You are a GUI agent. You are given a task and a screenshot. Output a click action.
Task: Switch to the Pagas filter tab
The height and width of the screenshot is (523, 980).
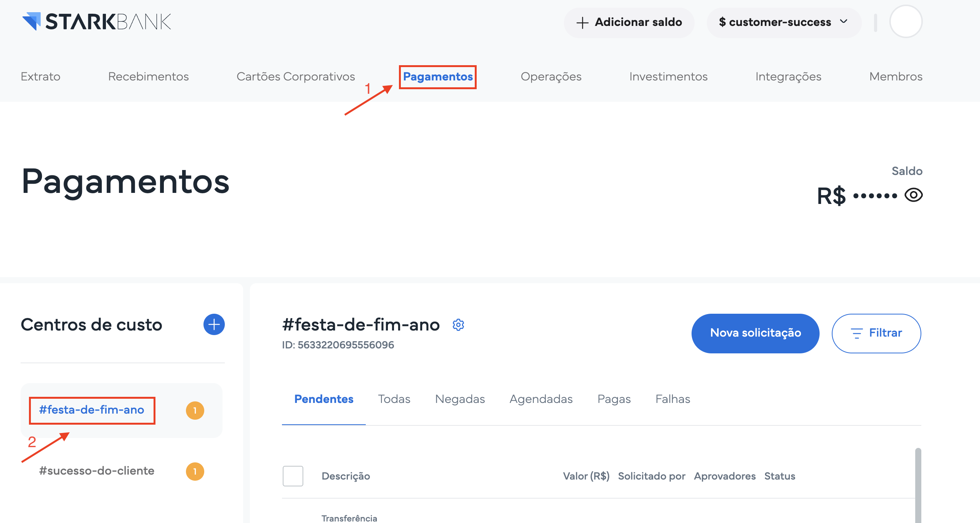(x=614, y=399)
